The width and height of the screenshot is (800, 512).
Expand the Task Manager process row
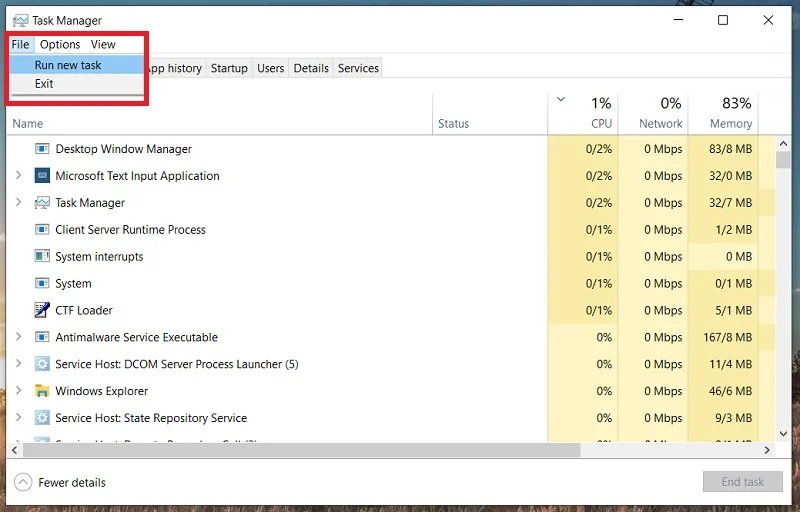click(x=18, y=202)
